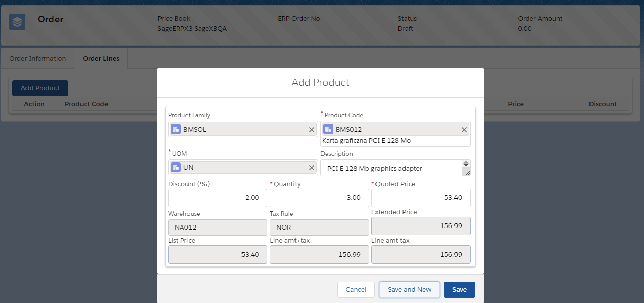Save the product line
The width and height of the screenshot is (644, 303).
[459, 290]
